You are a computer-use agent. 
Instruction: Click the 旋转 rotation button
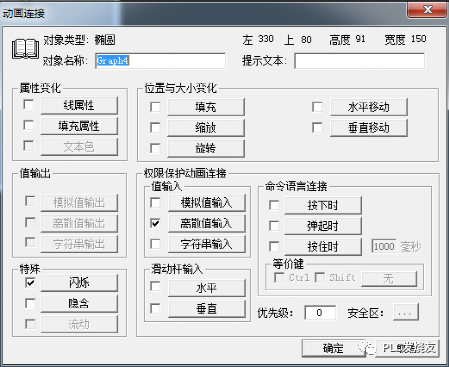[206, 148]
